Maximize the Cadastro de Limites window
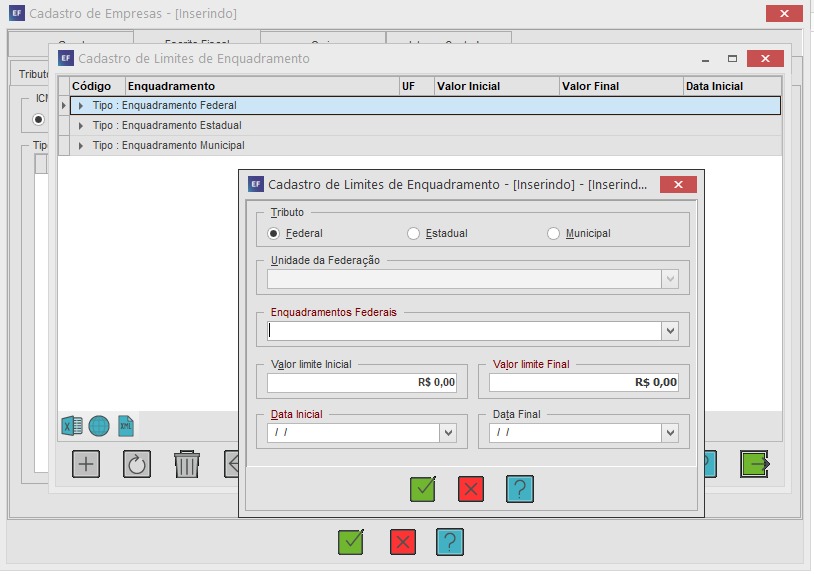This screenshot has width=814, height=574. [x=732, y=59]
